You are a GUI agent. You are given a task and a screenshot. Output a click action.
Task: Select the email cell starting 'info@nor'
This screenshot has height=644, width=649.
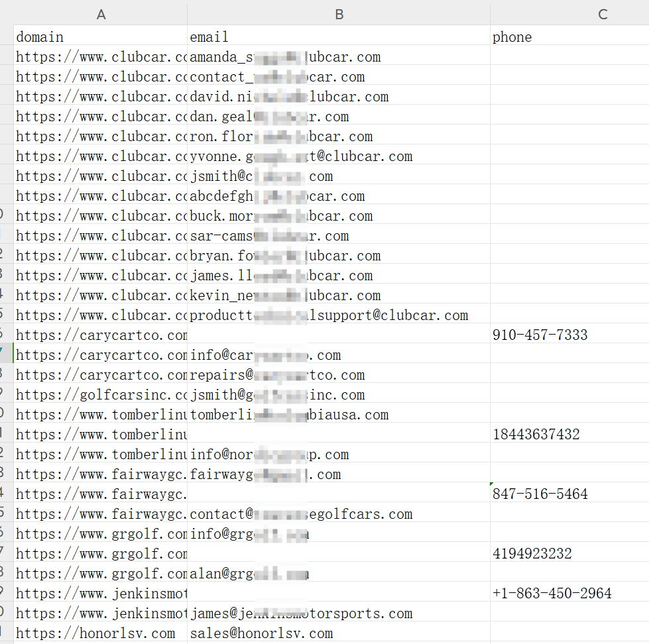point(339,454)
